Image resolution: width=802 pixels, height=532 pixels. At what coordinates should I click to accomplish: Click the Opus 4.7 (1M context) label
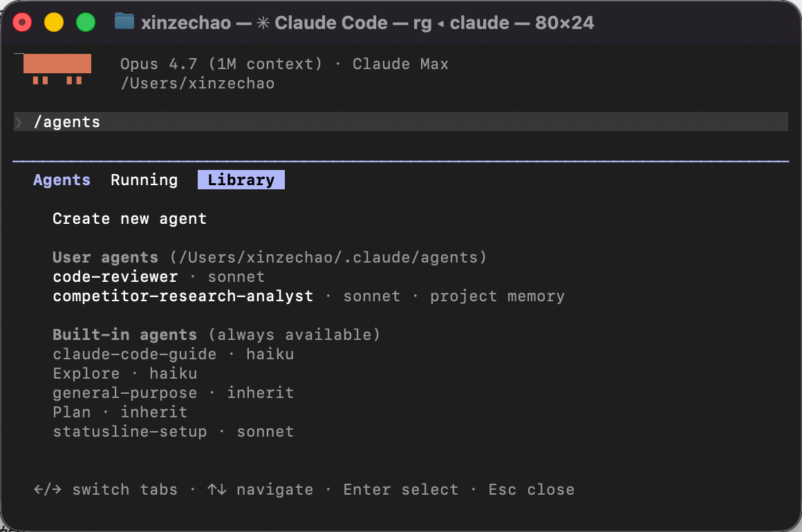click(221, 64)
